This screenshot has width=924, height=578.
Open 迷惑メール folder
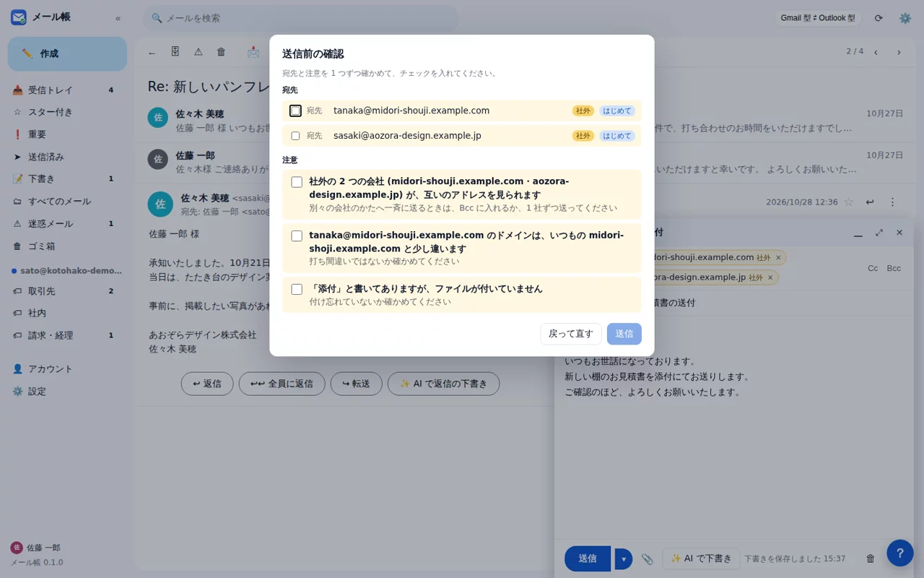(x=67, y=224)
